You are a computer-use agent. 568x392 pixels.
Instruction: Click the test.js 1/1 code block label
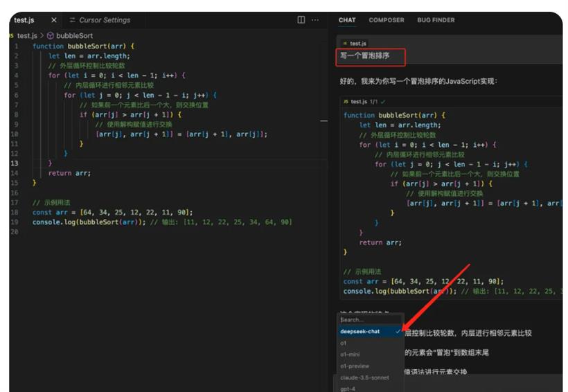pyautogui.click(x=364, y=102)
